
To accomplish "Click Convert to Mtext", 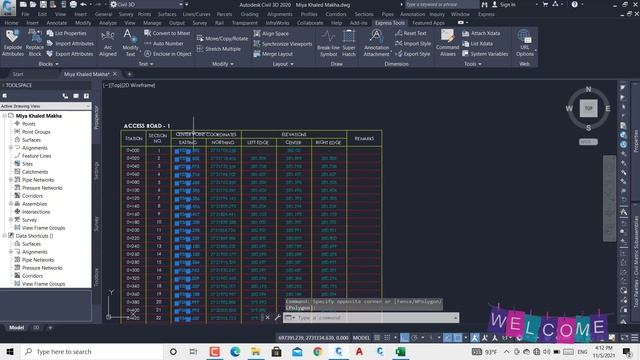I will (x=167, y=33).
